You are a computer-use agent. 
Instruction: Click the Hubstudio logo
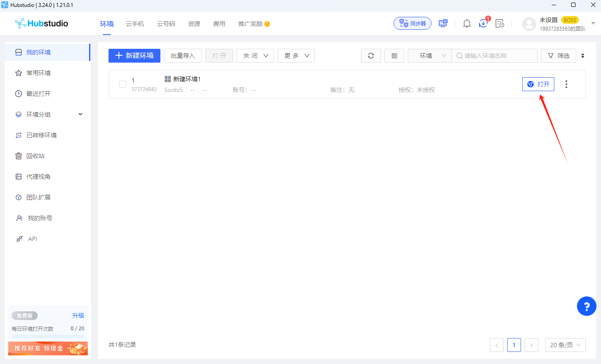click(x=42, y=23)
